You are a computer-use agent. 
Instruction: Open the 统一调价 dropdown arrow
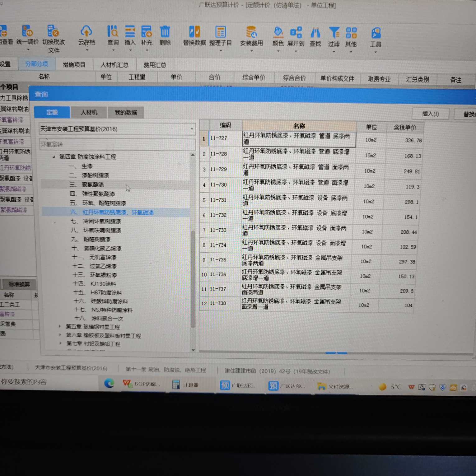point(28,49)
